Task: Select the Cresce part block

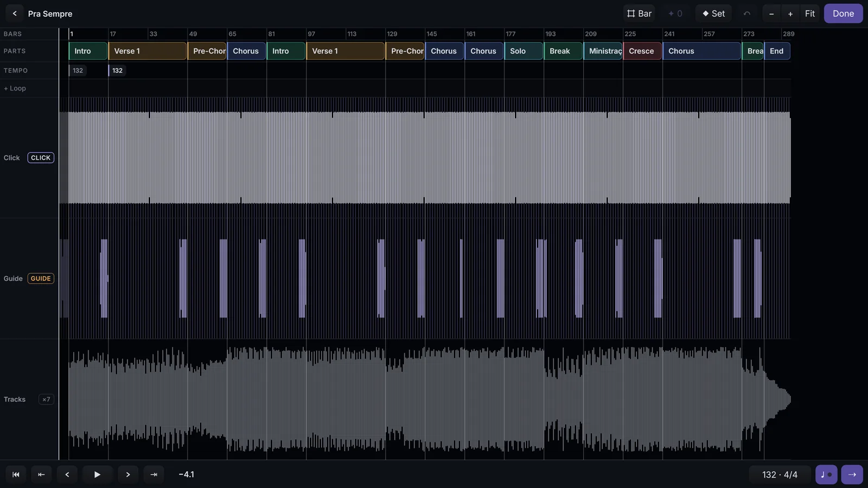Action: click(x=642, y=51)
